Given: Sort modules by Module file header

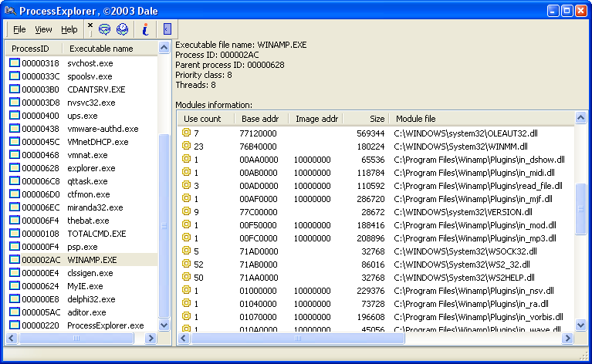Looking at the screenshot, I should [x=482, y=119].
